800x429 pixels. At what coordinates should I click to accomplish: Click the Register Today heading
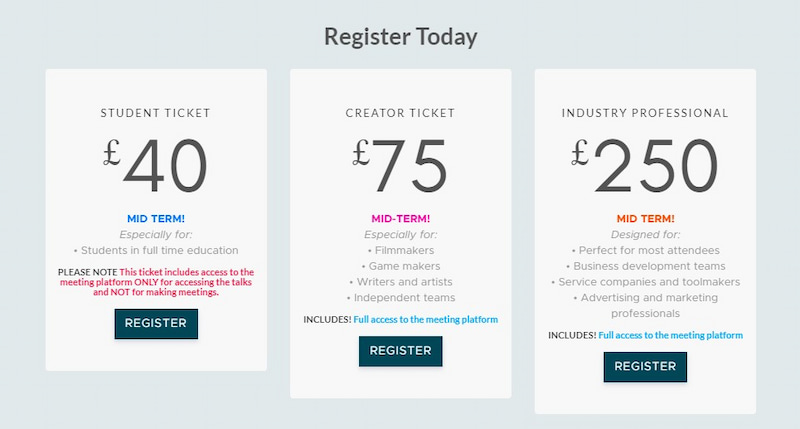(x=400, y=37)
